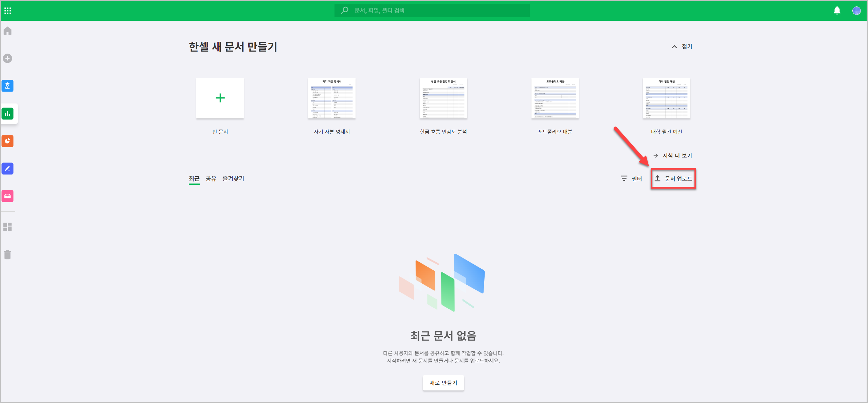Open the 필터 filter options
Viewport: 868px width, 403px height.
coord(631,178)
